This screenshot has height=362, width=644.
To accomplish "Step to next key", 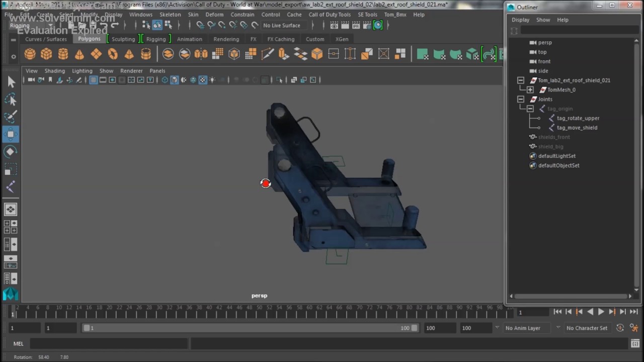I will tap(612, 312).
